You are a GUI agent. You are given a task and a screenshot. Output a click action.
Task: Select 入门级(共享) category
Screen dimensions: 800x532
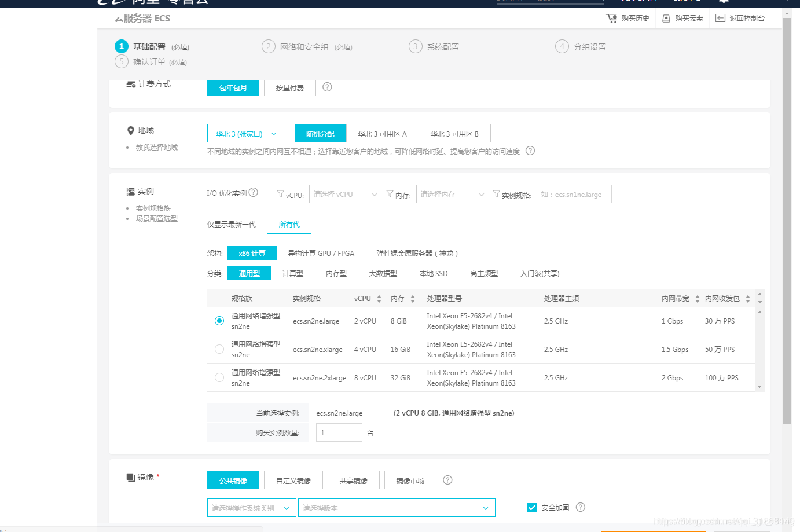pos(540,273)
